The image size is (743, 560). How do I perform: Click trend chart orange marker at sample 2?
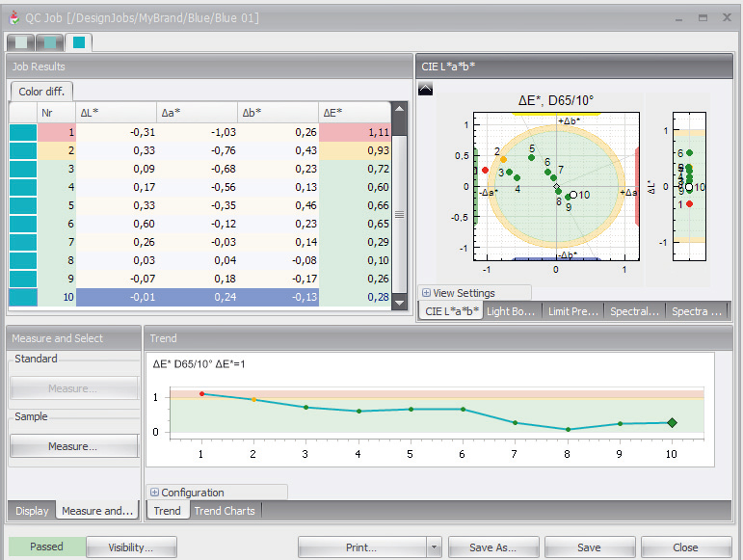[x=254, y=400]
